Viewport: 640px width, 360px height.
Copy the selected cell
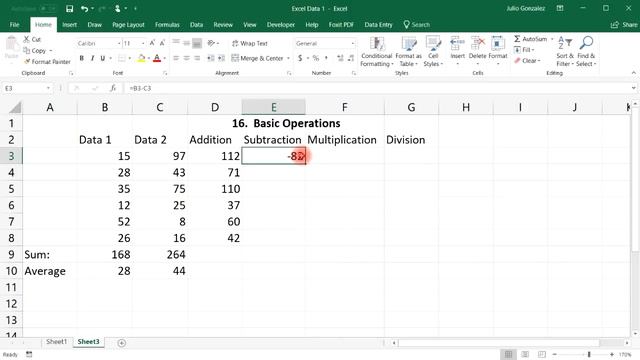click(35, 51)
